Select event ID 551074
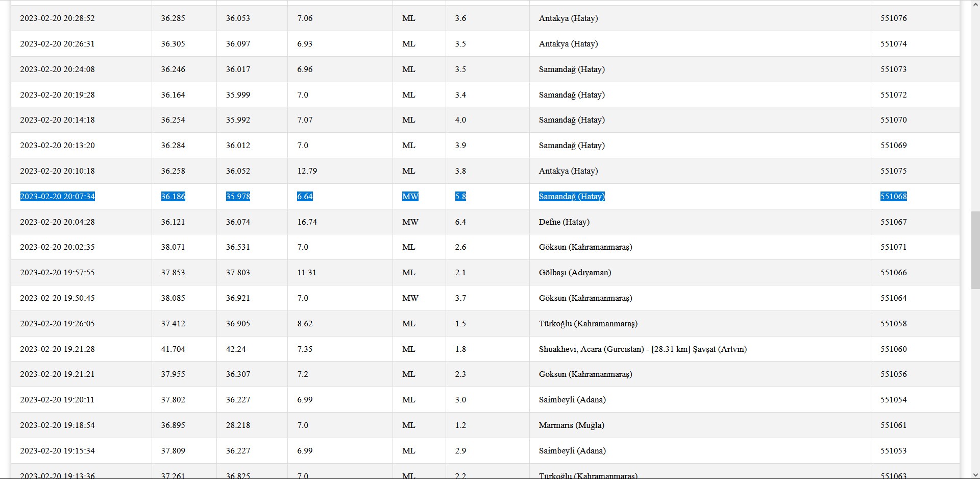This screenshot has height=479, width=980. tap(894, 44)
